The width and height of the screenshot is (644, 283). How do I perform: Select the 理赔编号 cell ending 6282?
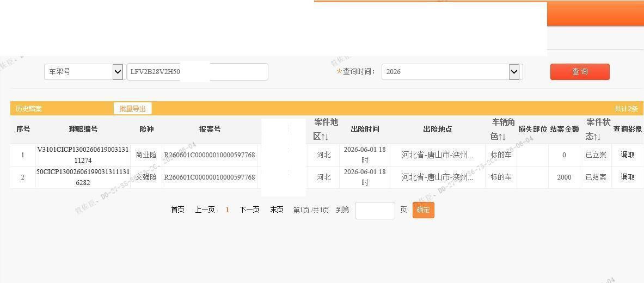[x=83, y=177]
